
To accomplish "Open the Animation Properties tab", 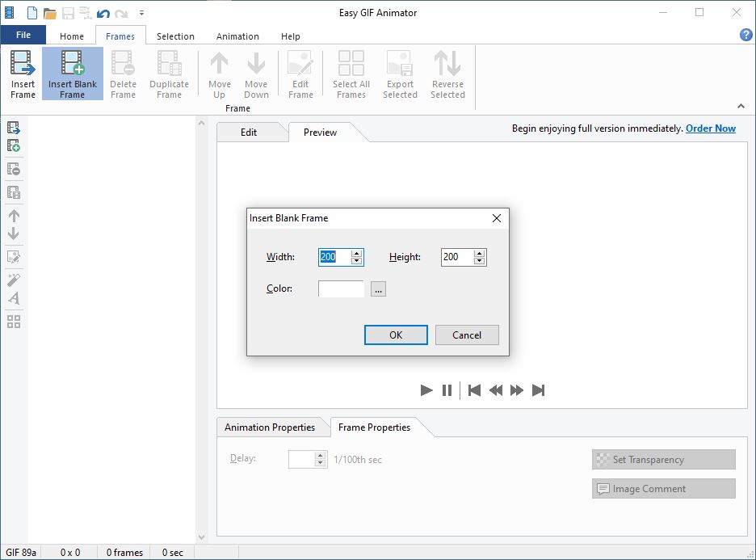I will [x=270, y=427].
